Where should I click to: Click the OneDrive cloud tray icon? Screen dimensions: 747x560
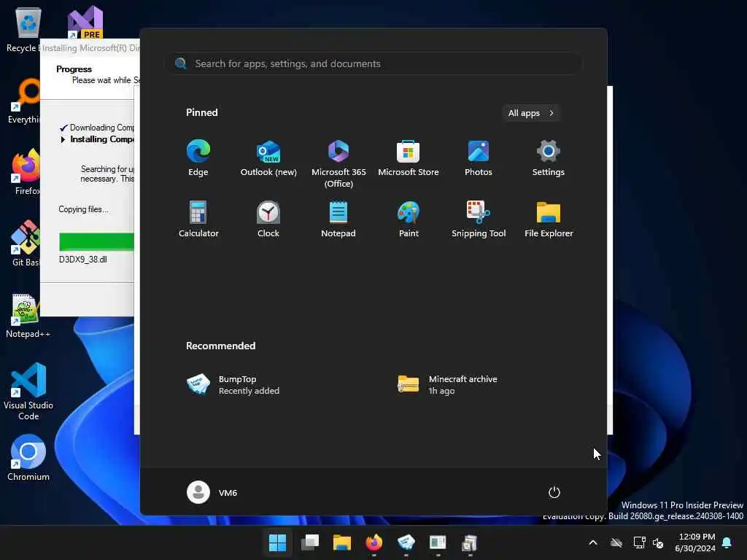click(616, 542)
